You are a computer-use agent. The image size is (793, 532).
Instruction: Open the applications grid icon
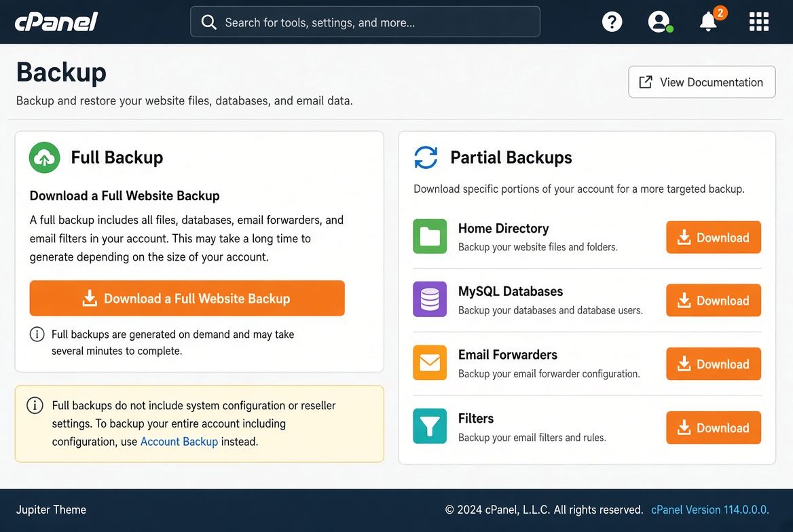(758, 22)
